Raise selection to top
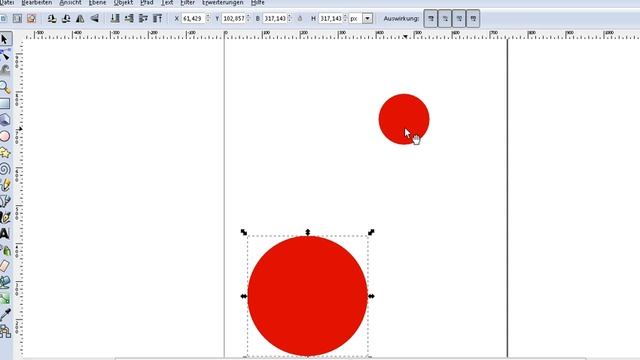The height and width of the screenshot is (360, 640). [x=158, y=18]
